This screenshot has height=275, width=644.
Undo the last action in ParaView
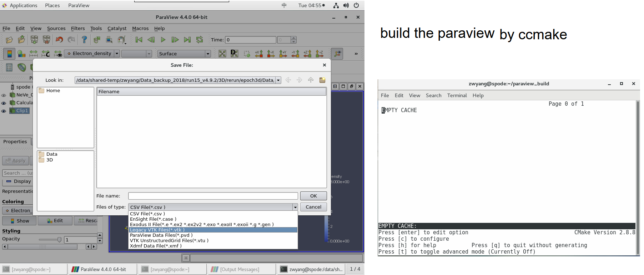[x=59, y=40]
